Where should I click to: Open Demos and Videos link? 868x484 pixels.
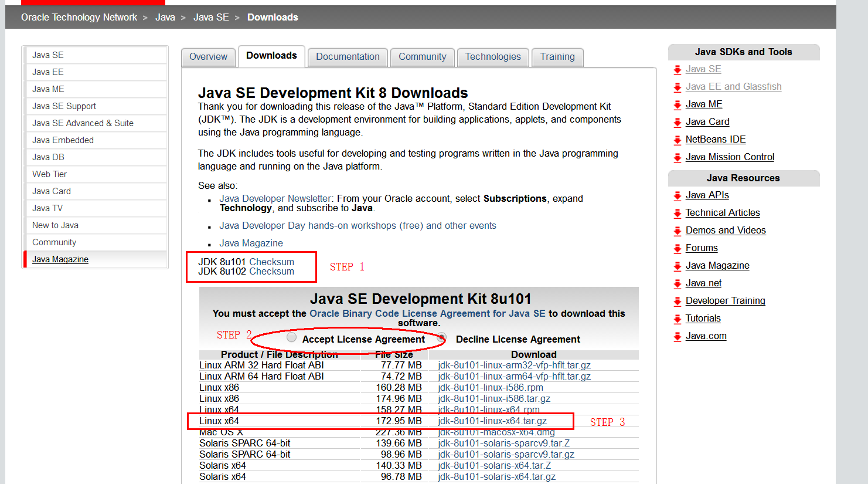tap(726, 231)
